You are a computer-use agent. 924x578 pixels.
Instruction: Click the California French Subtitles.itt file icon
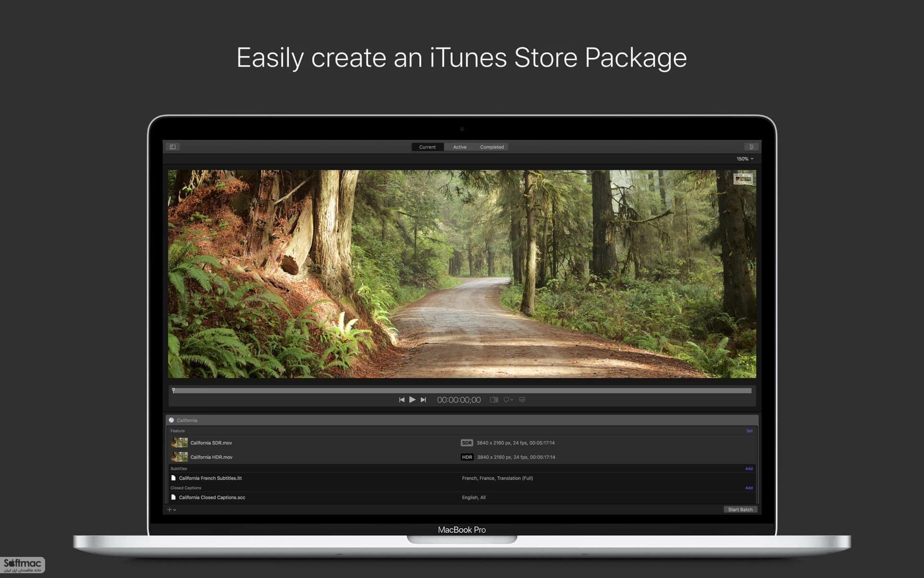click(173, 478)
